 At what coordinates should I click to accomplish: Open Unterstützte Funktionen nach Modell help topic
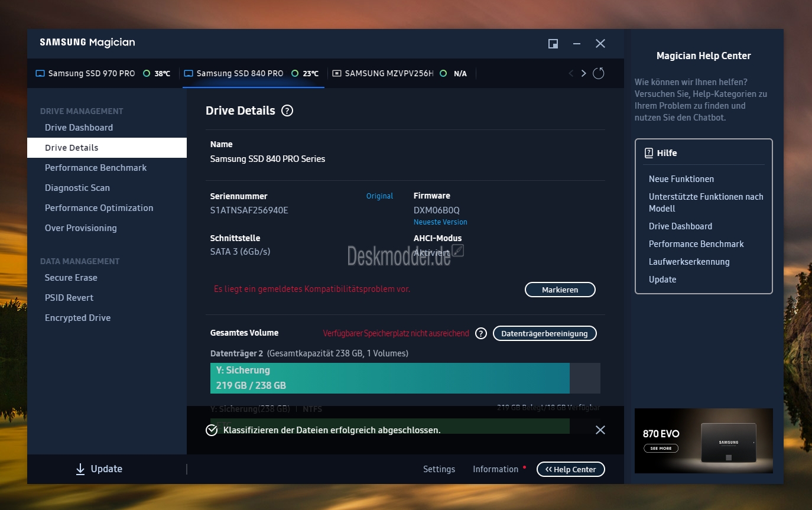pyautogui.click(x=706, y=203)
